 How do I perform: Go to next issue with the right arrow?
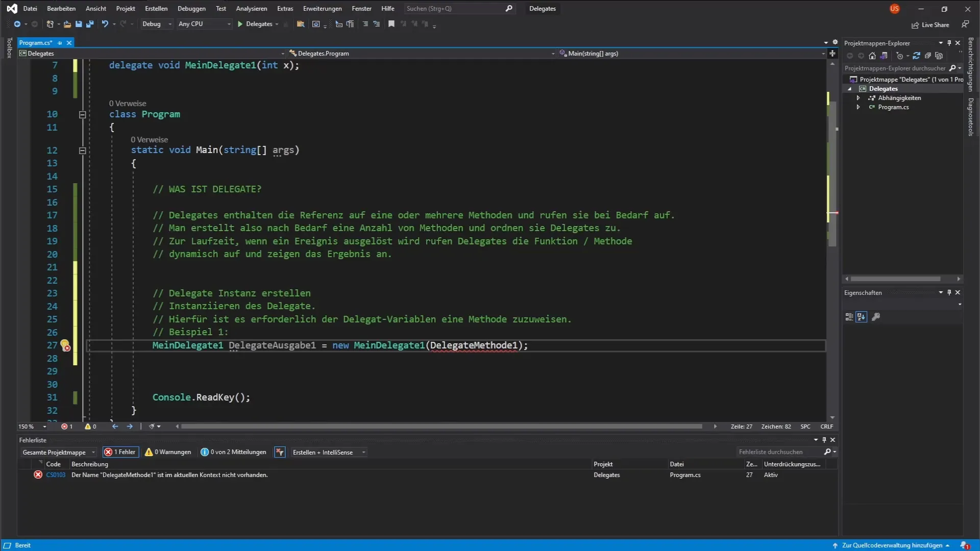point(130,427)
